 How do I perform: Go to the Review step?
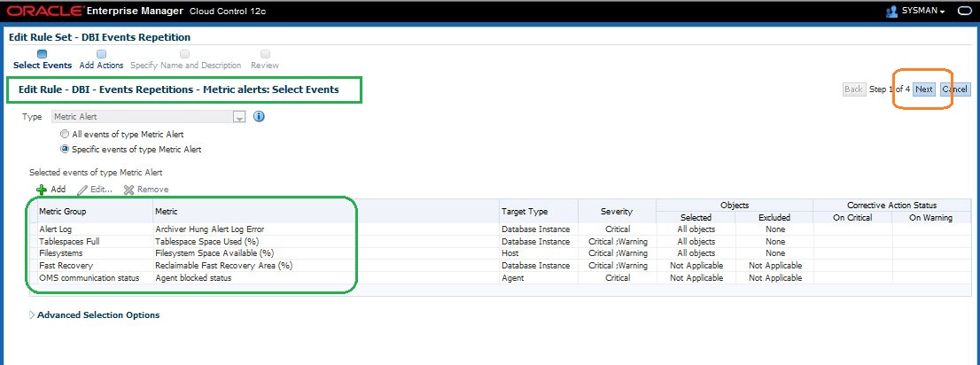[x=265, y=65]
